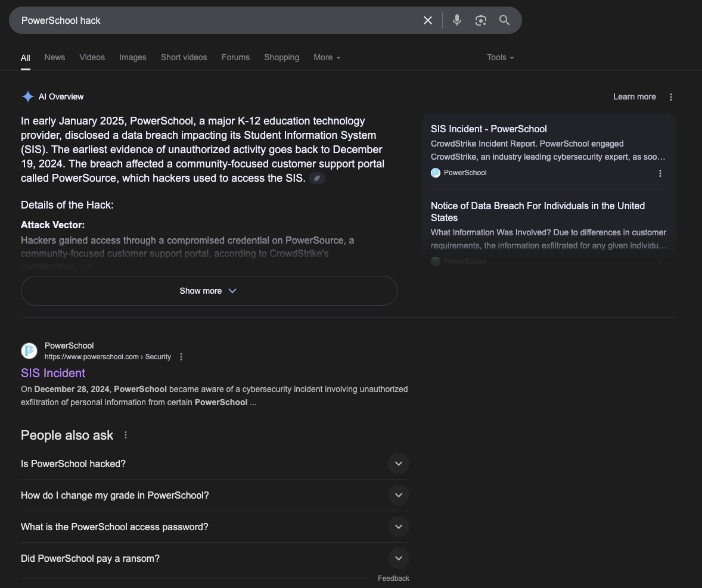702x588 pixels.
Task: Open the Tools dropdown
Action: click(500, 57)
